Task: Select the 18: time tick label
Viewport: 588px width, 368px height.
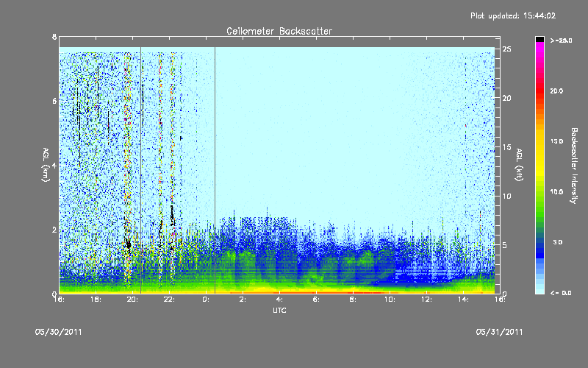Action: (96, 300)
